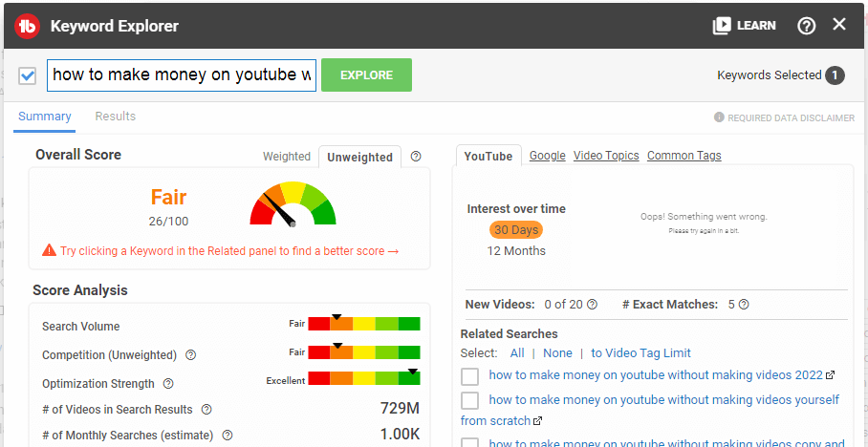Screen dimensions: 868x447
Task: Tick checkbox for 'without making videos 2022'
Action: 470,376
